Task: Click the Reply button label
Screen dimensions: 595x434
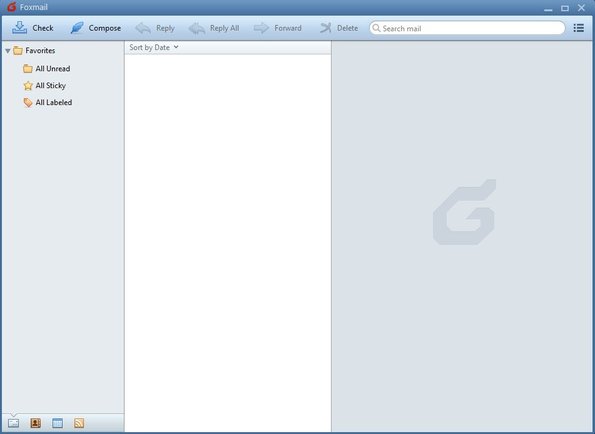Action: (165, 28)
